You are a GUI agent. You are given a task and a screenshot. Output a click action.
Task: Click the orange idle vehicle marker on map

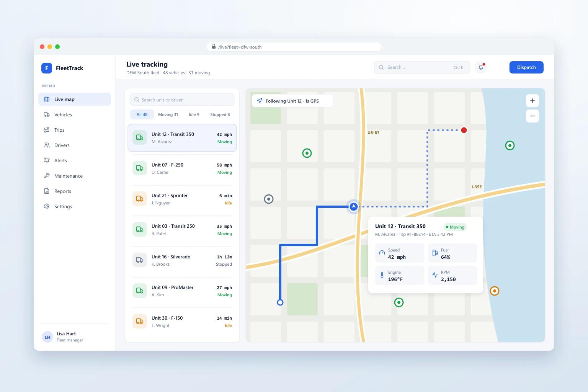(x=495, y=291)
